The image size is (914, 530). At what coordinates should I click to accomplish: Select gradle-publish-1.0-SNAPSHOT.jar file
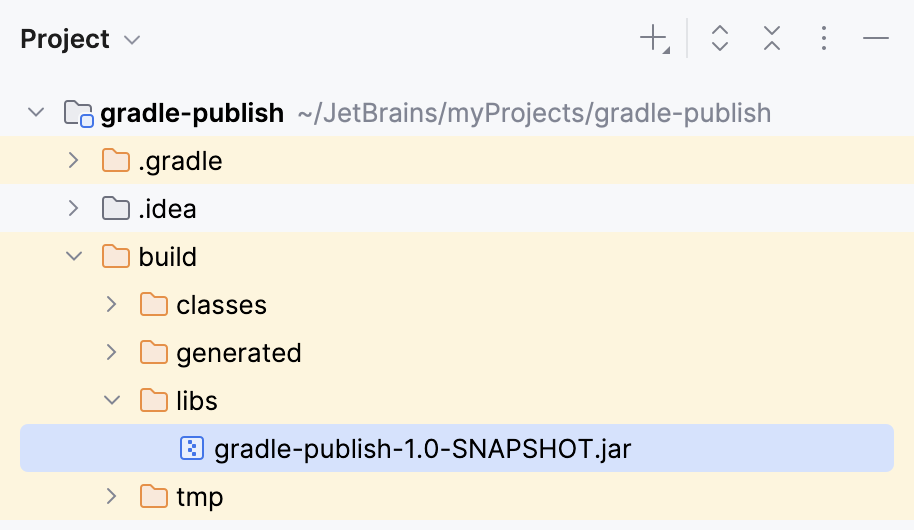click(x=422, y=449)
